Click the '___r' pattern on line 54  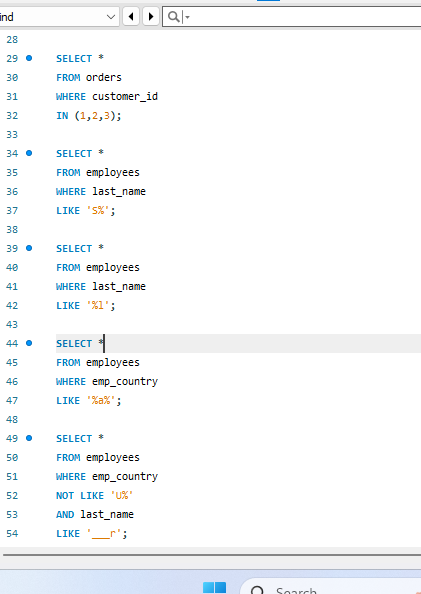(x=104, y=534)
